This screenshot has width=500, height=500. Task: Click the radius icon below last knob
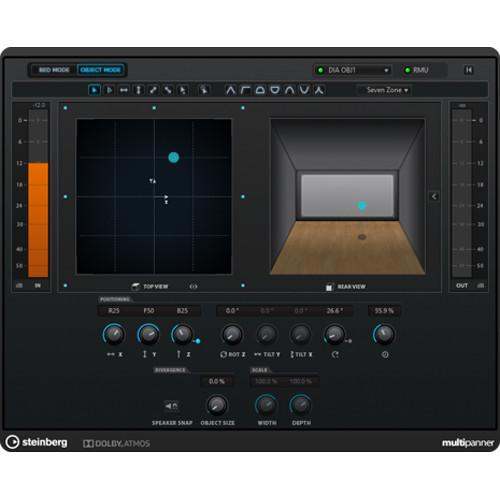click(x=385, y=355)
